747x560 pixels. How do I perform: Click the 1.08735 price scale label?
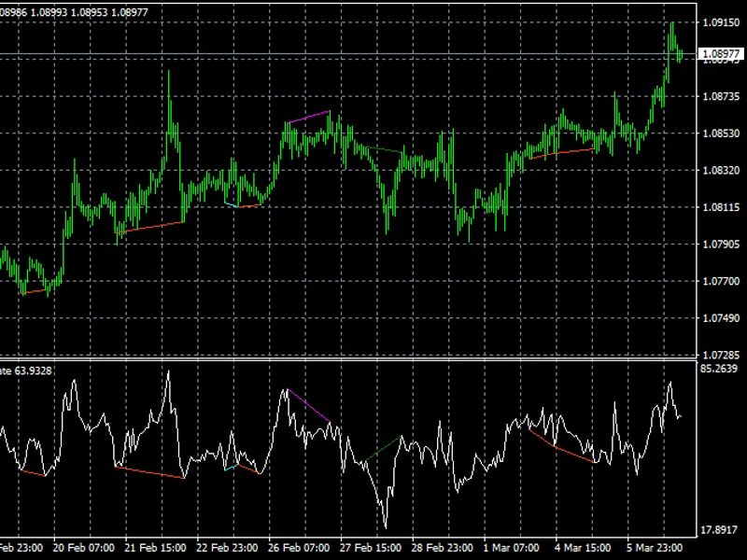point(721,96)
